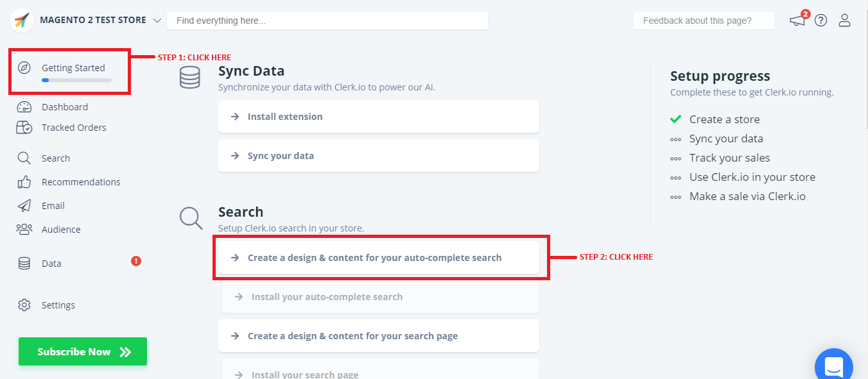
Task: Open the Sync your data step
Action: click(378, 156)
